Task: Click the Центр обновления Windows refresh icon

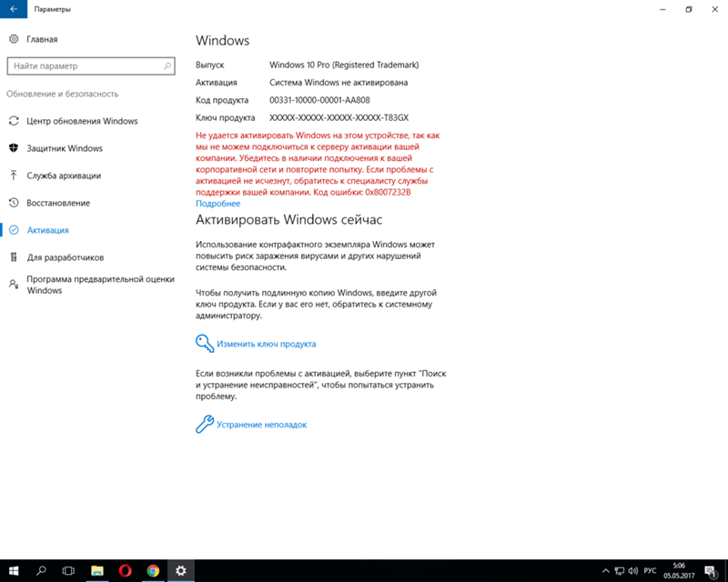Action: tap(14, 121)
